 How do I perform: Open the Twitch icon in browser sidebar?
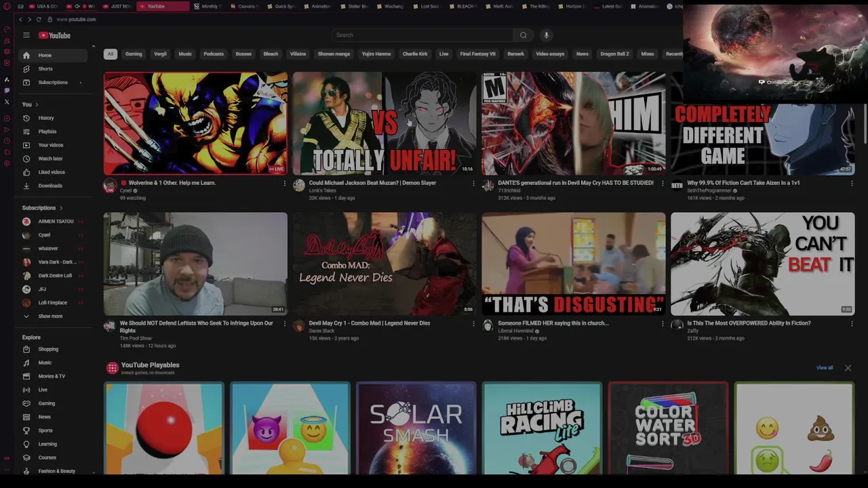click(x=7, y=90)
